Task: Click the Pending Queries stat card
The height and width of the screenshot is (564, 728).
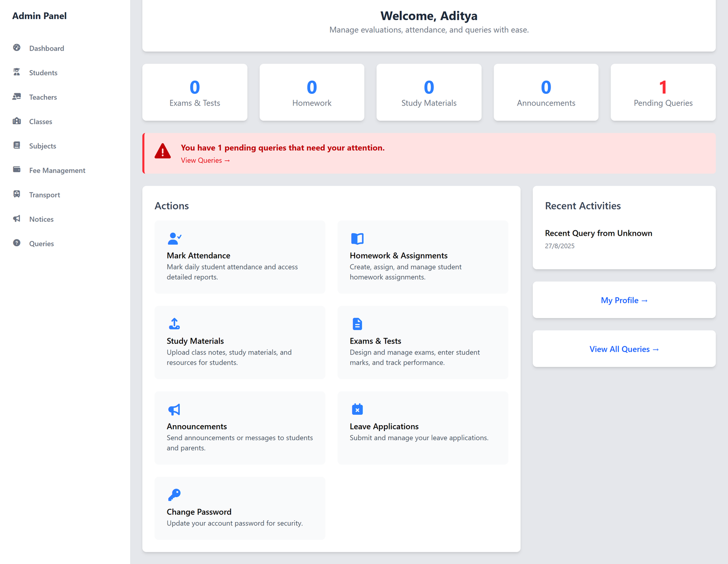Action: coord(663,92)
